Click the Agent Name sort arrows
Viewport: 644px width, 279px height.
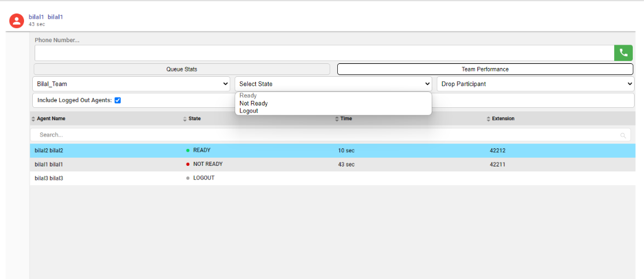33,119
